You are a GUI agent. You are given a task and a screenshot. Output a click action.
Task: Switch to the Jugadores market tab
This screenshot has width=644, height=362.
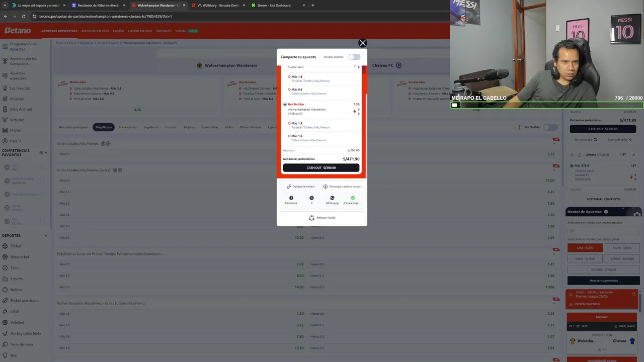point(151,127)
